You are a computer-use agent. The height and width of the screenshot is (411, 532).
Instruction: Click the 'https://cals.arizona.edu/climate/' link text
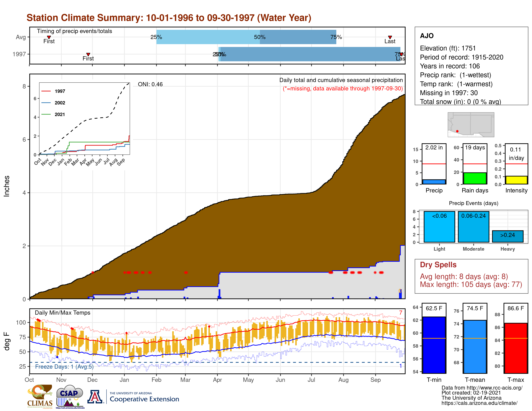[x=479, y=403]
